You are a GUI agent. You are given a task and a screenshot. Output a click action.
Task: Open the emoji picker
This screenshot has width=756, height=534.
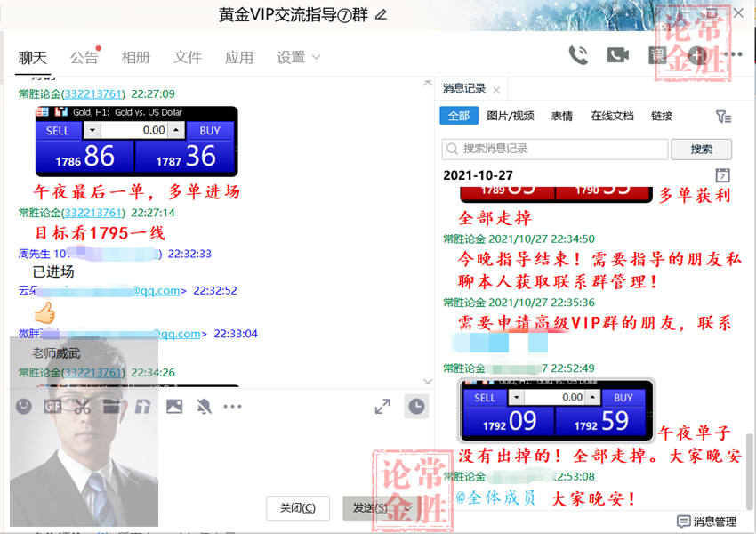24,406
